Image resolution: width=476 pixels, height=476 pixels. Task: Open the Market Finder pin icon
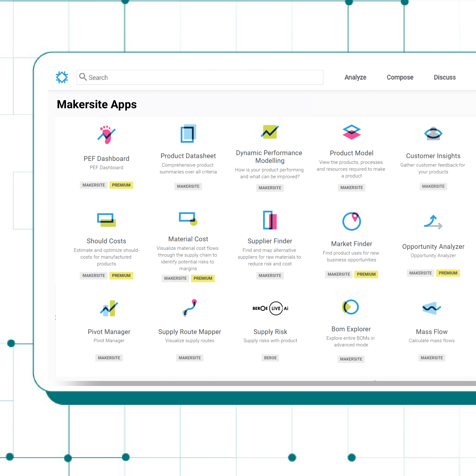[352, 221]
